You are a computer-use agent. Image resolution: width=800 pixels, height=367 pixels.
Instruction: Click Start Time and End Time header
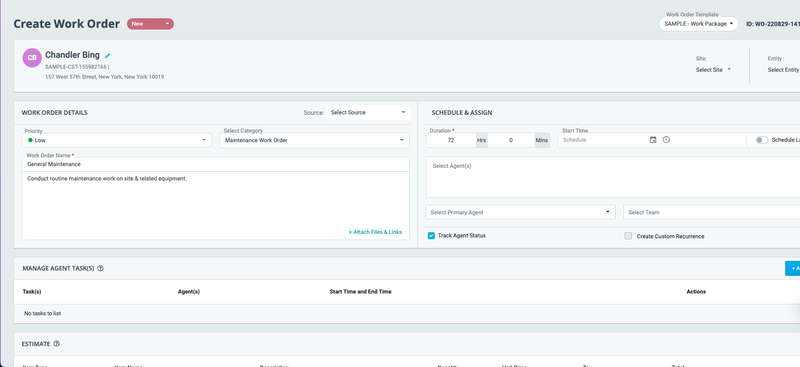coord(361,292)
